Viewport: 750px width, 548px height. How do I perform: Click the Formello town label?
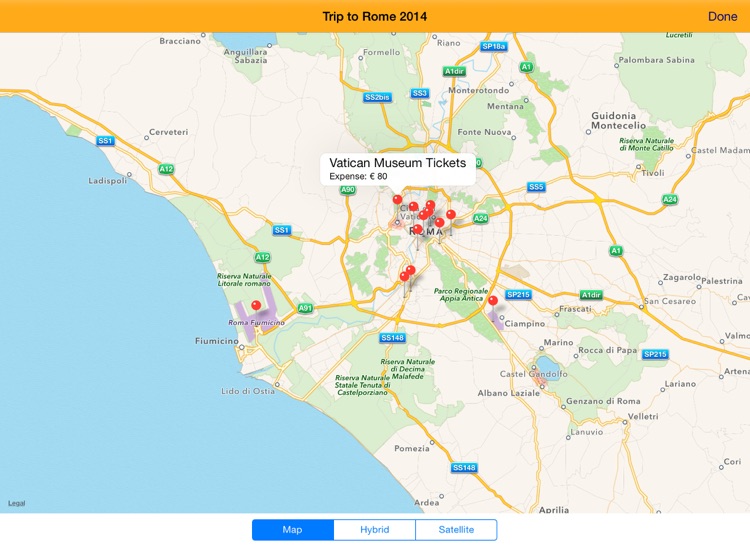381,52
